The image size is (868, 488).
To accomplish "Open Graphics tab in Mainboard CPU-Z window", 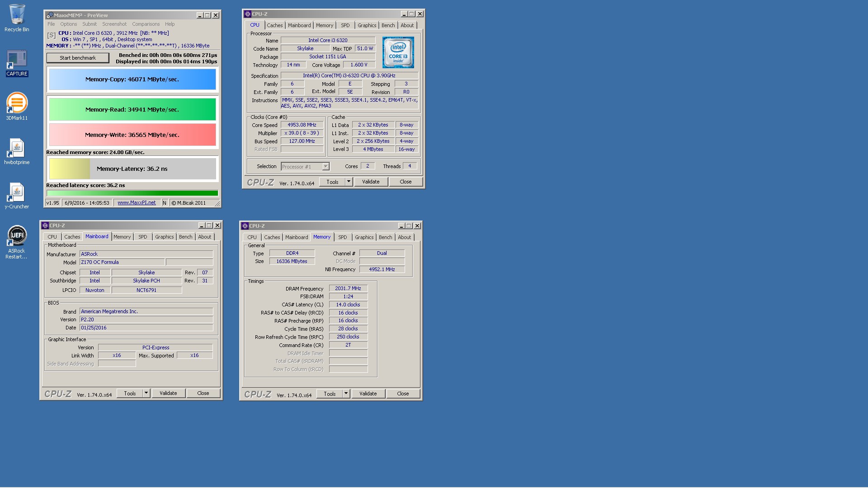I will pos(164,237).
